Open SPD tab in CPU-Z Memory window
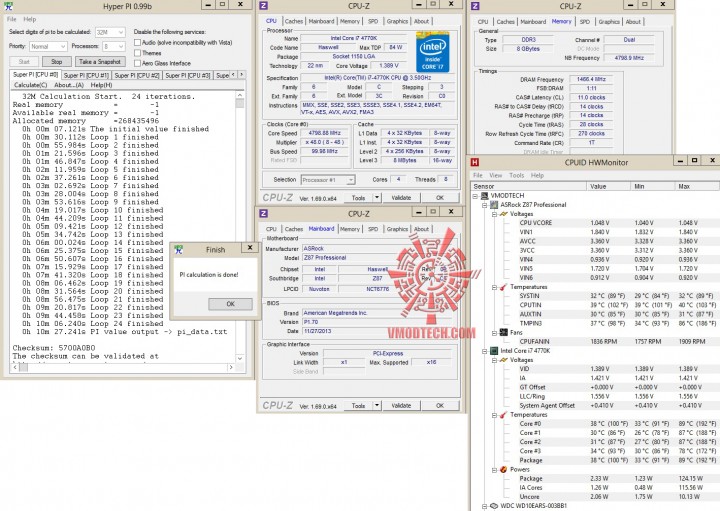This screenshot has width=720, height=511. point(584,22)
